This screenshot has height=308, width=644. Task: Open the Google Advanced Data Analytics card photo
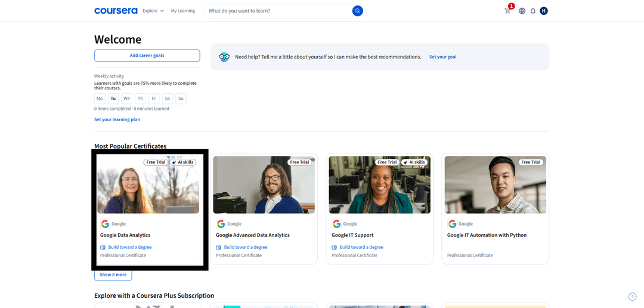(x=264, y=184)
